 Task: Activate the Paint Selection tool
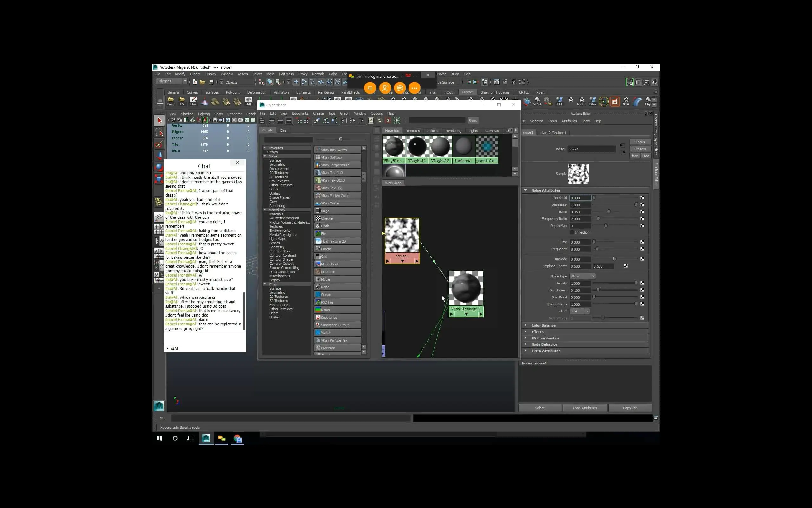(159, 144)
